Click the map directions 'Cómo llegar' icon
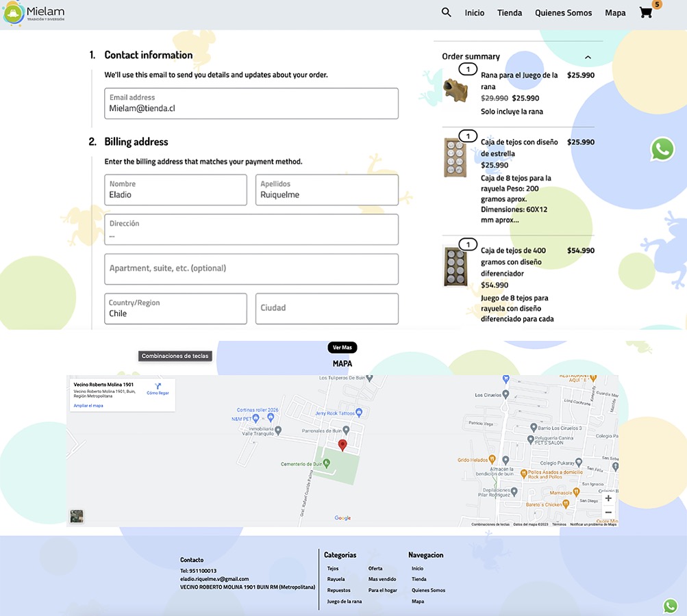The height and width of the screenshot is (616, 687). 158,387
